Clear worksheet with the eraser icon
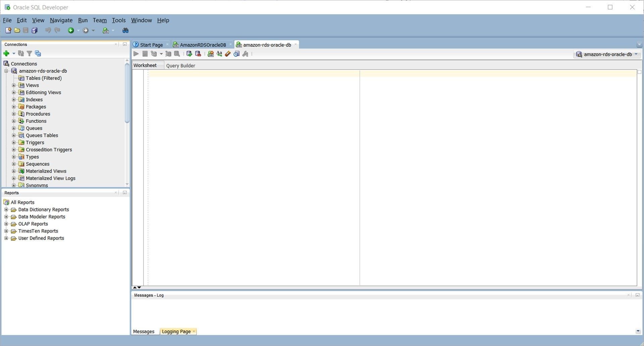Viewport: 644px width, 346px height. click(228, 54)
